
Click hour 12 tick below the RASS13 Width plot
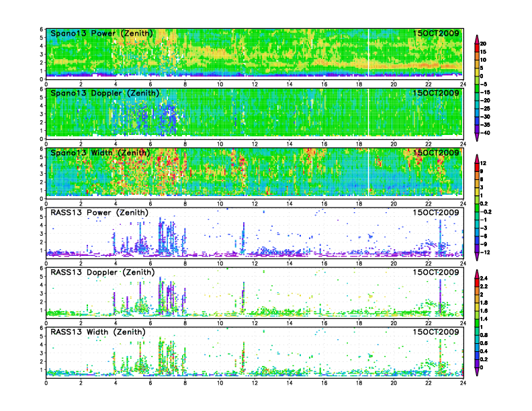(255, 383)
